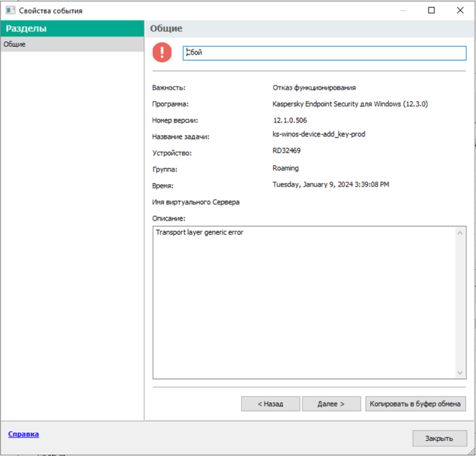Viewport: 476px width, 456px height.
Task: Close the dialog with Закрыть
Action: (439, 438)
